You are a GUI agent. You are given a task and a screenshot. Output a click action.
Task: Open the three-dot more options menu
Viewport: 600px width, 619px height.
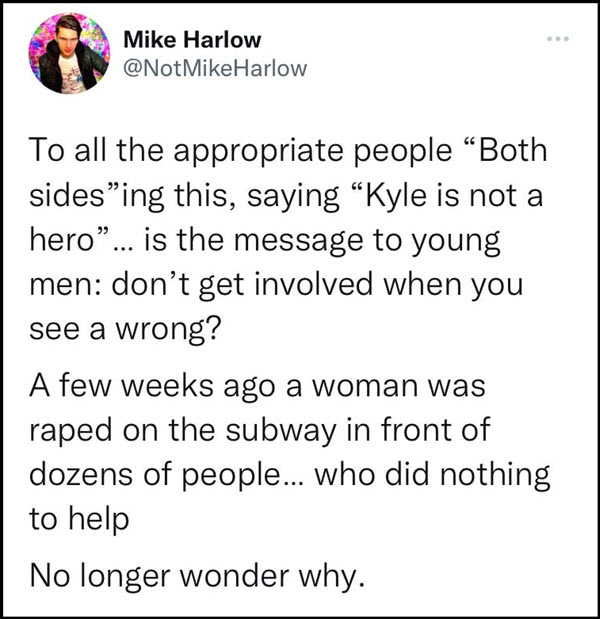[558, 39]
